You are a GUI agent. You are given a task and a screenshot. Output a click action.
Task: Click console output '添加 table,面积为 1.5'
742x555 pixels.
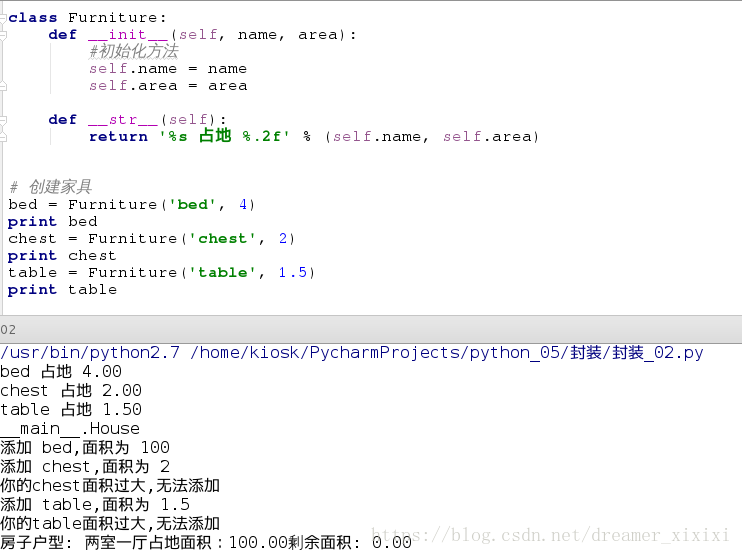click(95, 504)
